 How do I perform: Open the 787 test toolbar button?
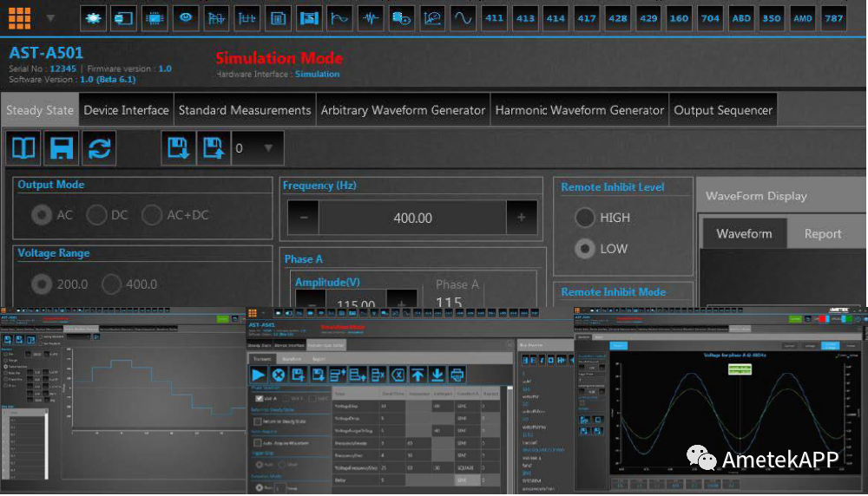click(833, 18)
